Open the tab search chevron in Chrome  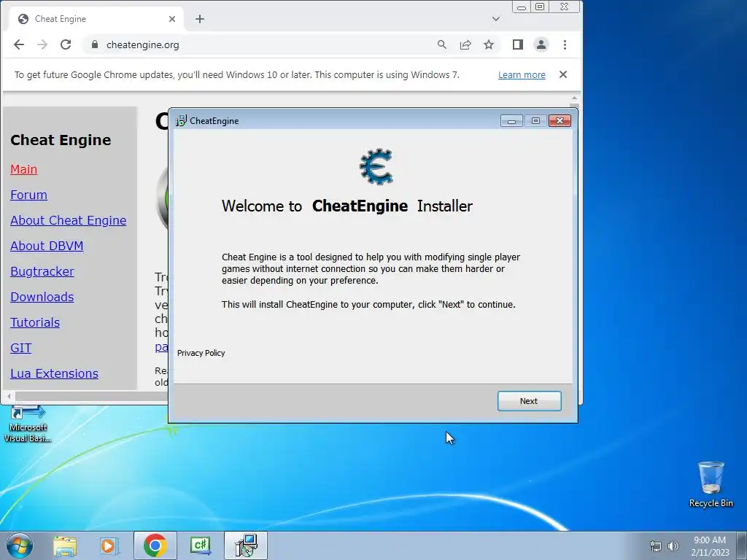point(496,19)
